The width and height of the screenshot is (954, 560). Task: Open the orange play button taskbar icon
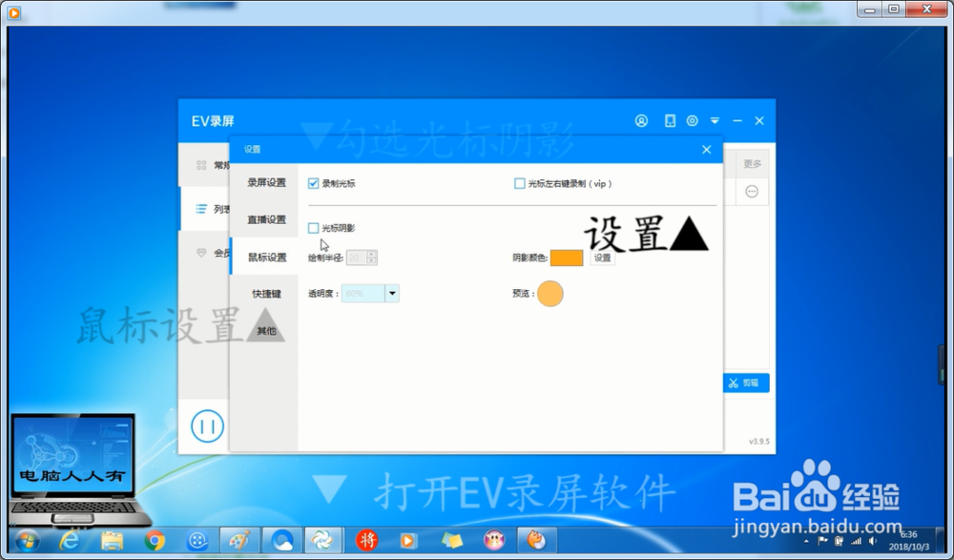pos(409,541)
